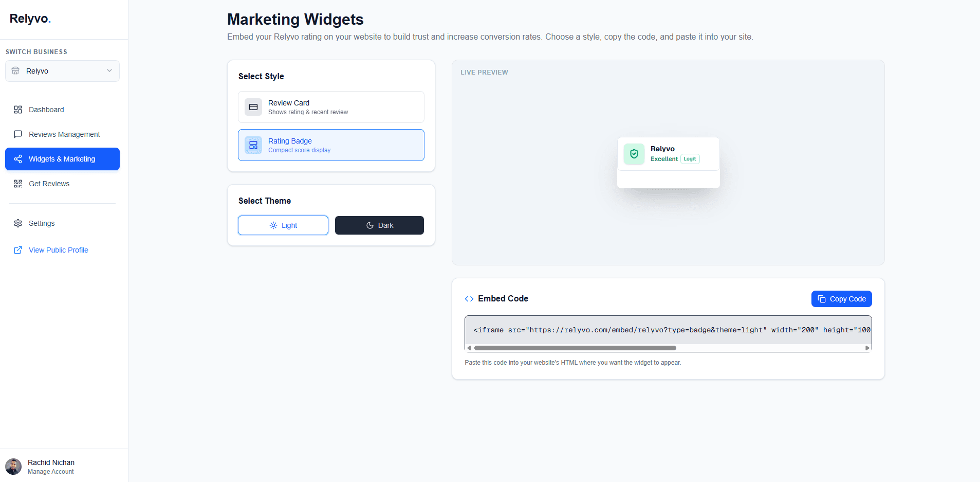Select the Light theme option
980x482 pixels.
click(x=283, y=225)
